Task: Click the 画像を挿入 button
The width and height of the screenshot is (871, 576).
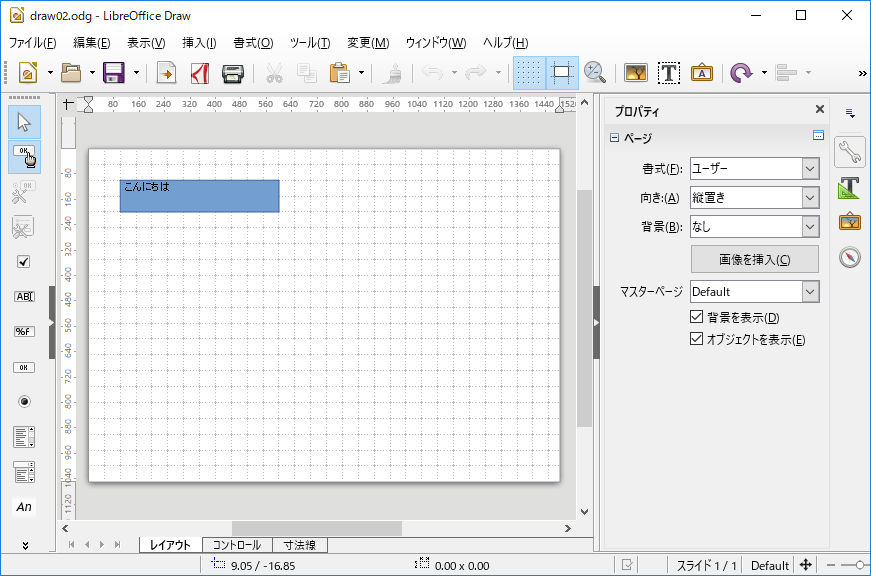Action: [x=754, y=259]
